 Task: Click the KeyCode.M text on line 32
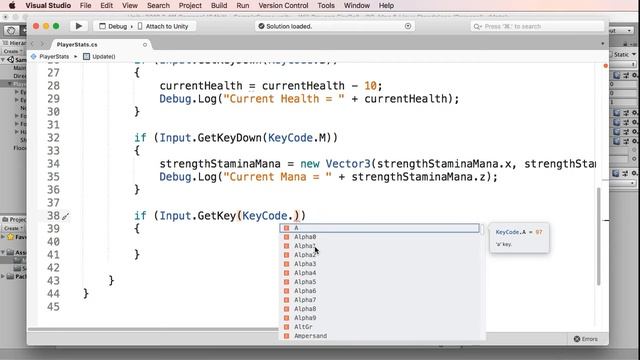coord(298,138)
